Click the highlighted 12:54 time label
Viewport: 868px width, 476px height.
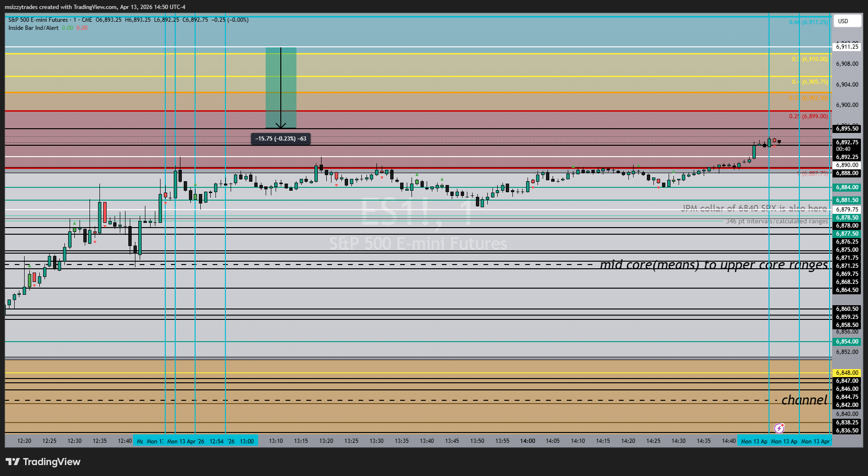(216, 441)
